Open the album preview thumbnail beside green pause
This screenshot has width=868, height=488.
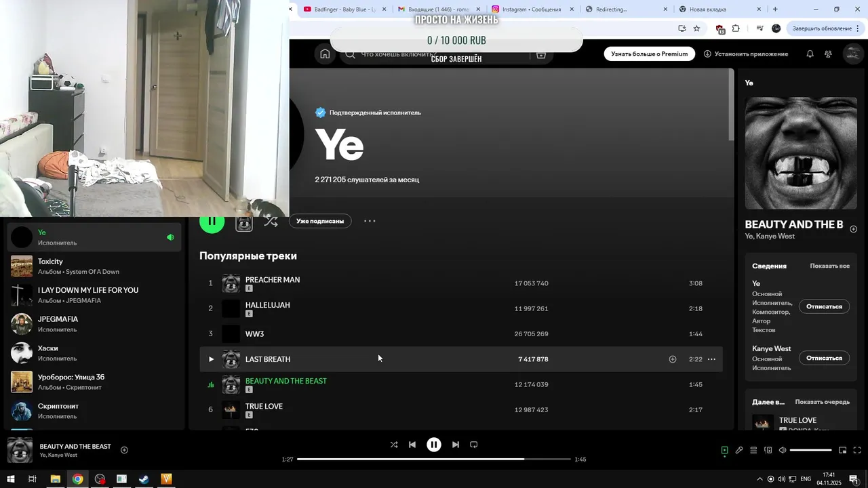coord(244,222)
